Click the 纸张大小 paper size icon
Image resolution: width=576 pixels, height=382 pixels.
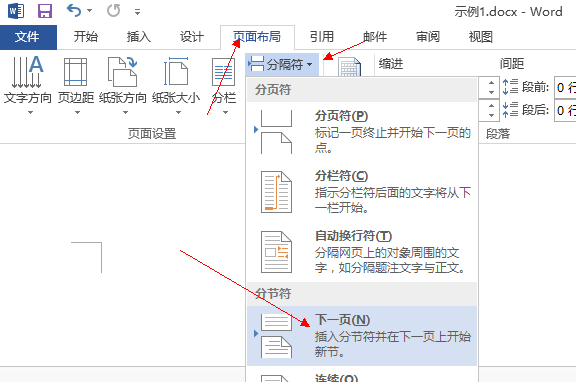coord(176,72)
